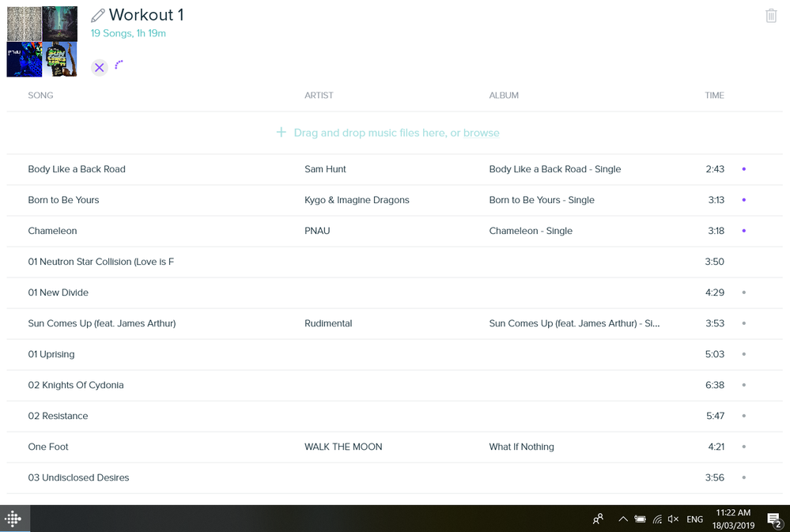
Task: Click the 2:43 duration value
Action: coord(714,169)
